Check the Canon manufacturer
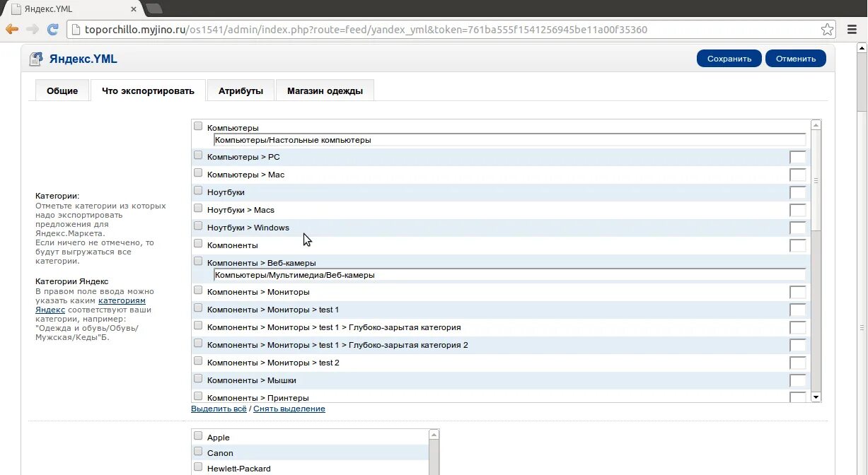 198,452
